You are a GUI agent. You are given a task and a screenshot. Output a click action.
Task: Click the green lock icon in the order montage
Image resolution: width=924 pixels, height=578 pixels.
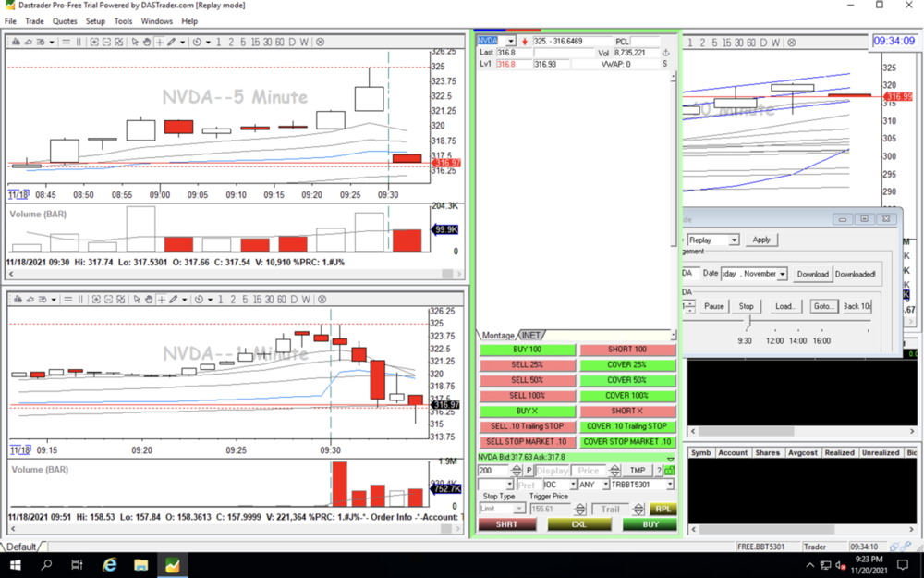669,470
